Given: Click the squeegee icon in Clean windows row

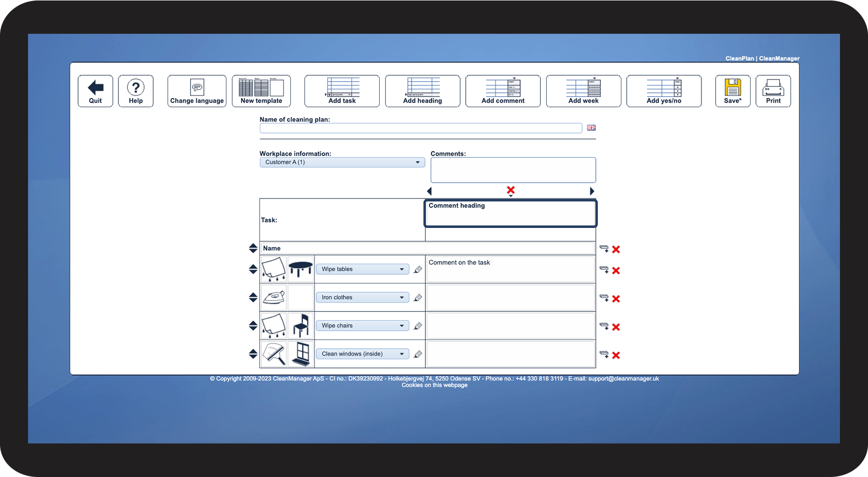Looking at the screenshot, I should coord(274,354).
